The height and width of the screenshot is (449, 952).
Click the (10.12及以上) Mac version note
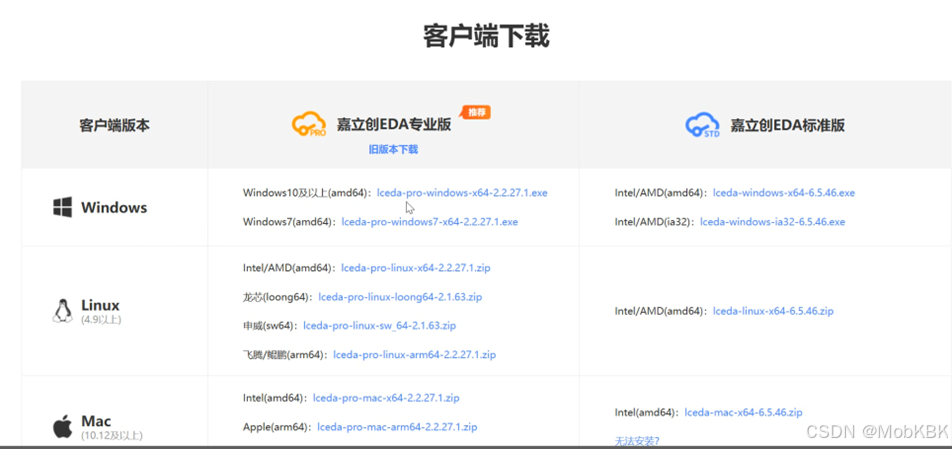pyautogui.click(x=112, y=435)
